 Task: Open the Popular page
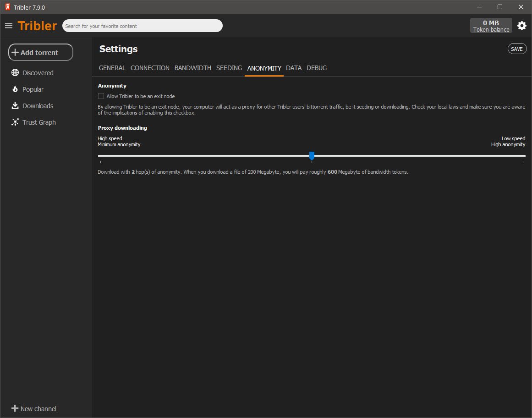point(33,89)
